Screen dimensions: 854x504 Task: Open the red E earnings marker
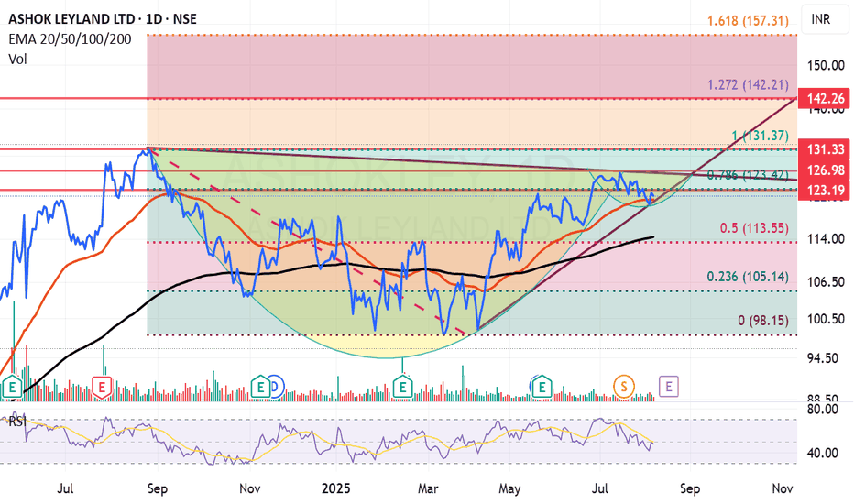coord(102,388)
